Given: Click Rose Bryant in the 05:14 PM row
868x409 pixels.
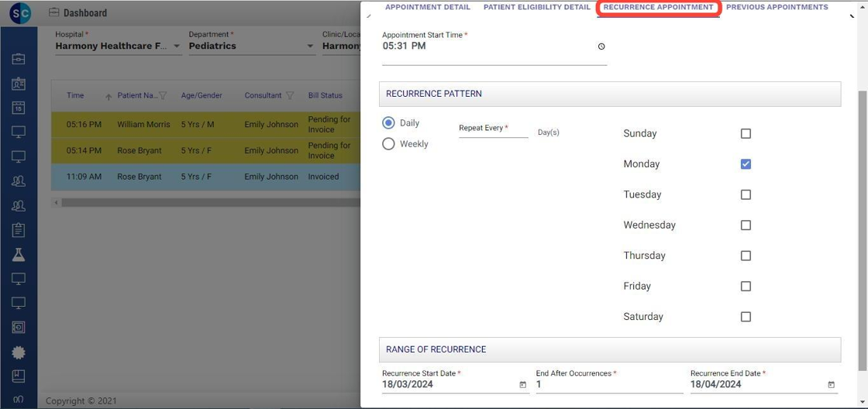Looking at the screenshot, I should tap(139, 150).
